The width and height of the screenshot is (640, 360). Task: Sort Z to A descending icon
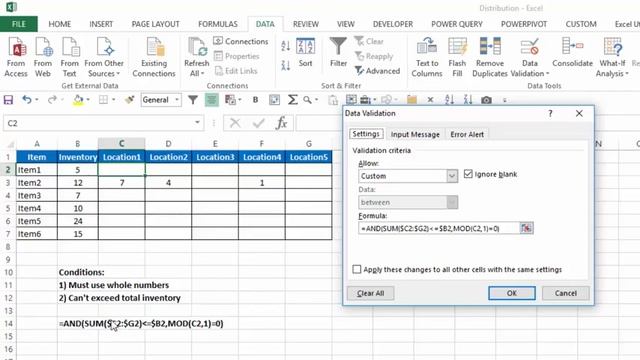click(x=286, y=65)
